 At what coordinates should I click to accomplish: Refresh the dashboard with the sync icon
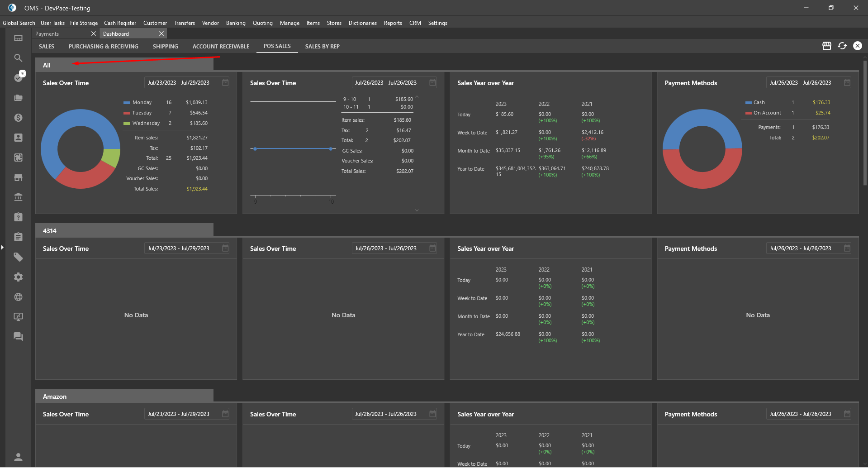click(x=842, y=46)
